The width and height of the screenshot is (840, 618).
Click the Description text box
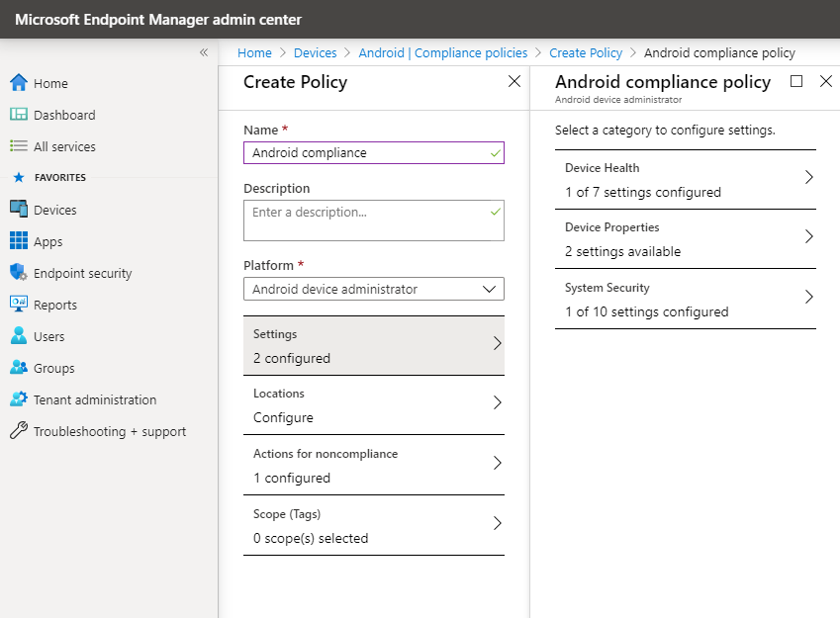point(374,221)
